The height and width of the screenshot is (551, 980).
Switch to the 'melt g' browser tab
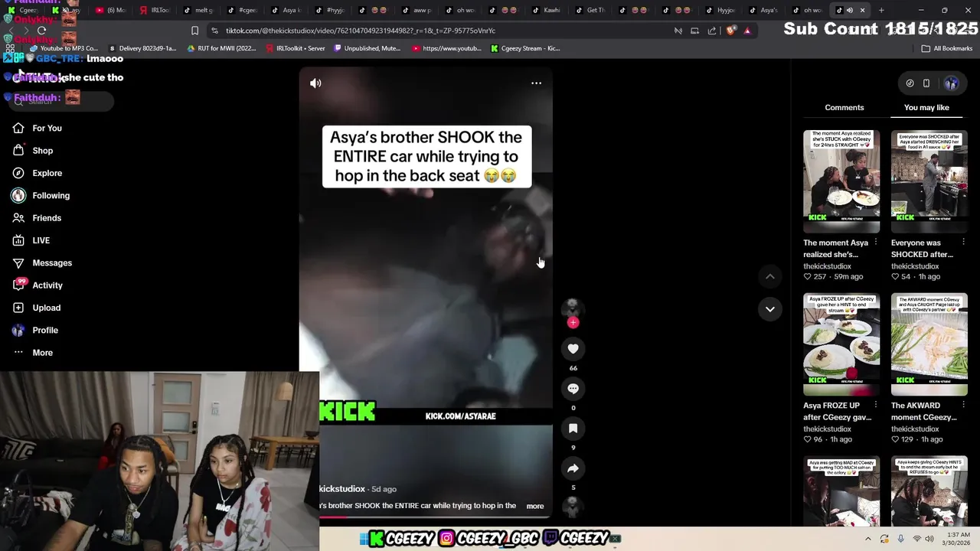point(198,10)
